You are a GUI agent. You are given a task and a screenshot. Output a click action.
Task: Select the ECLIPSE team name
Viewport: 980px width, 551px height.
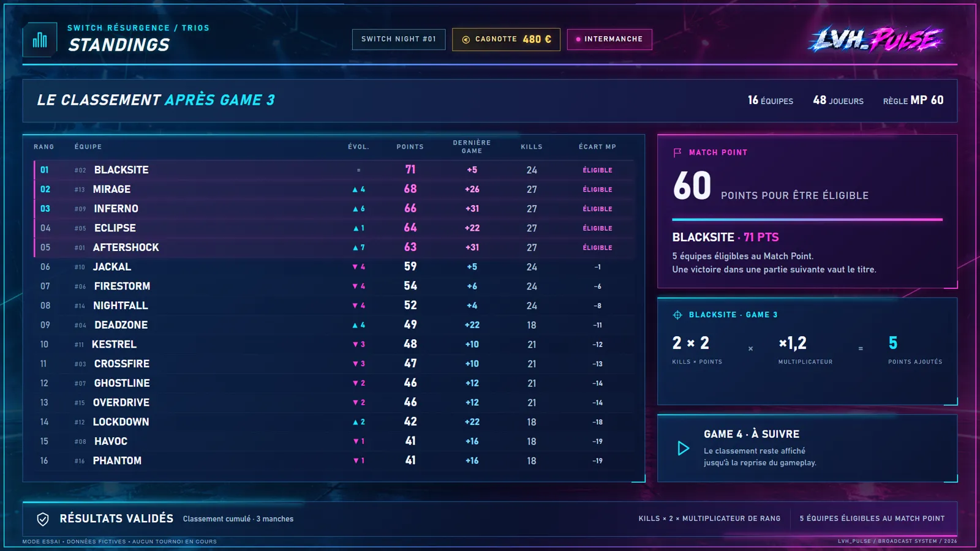[x=115, y=228]
